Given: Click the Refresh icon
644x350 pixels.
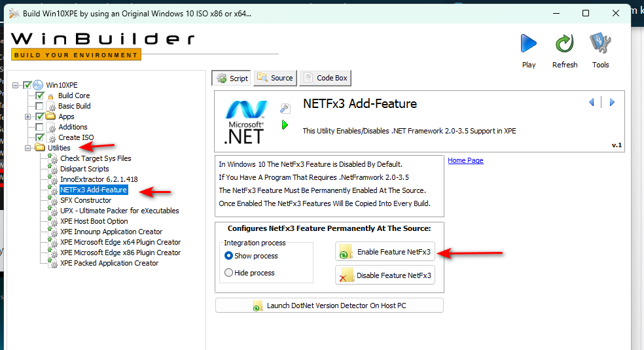Looking at the screenshot, I should click(564, 43).
